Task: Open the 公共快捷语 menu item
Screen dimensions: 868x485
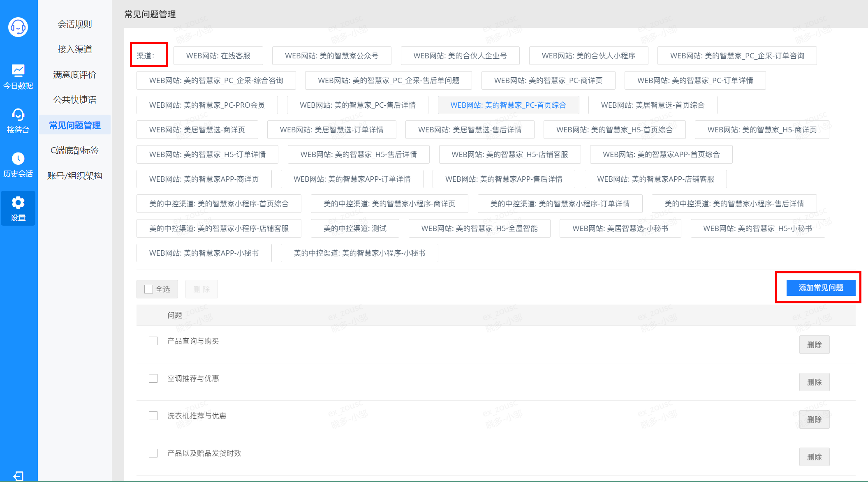Action: click(x=75, y=100)
